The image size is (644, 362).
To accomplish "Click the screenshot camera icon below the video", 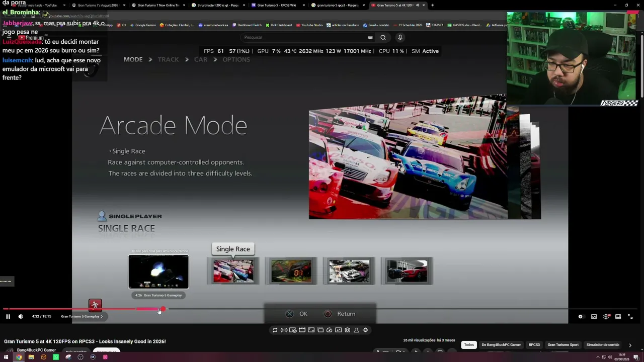I will pyautogui.click(x=347, y=330).
